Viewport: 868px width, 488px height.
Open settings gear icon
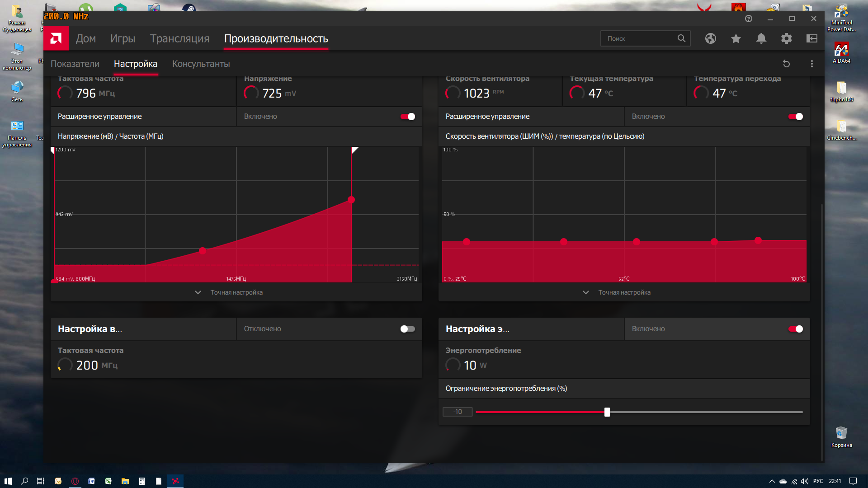[x=786, y=38]
